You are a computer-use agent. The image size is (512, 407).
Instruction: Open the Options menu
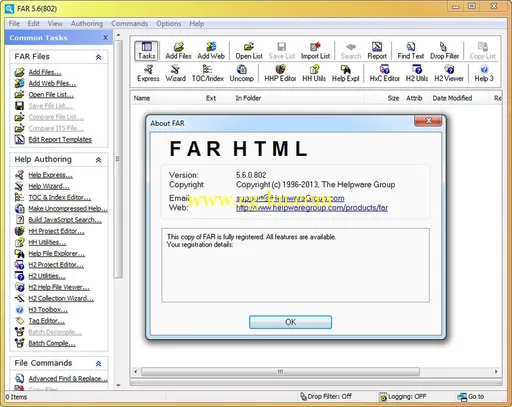(168, 24)
